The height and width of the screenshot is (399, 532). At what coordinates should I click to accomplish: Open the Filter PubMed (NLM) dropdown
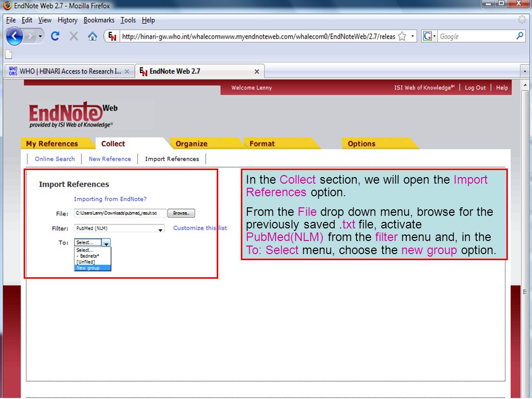(x=119, y=228)
